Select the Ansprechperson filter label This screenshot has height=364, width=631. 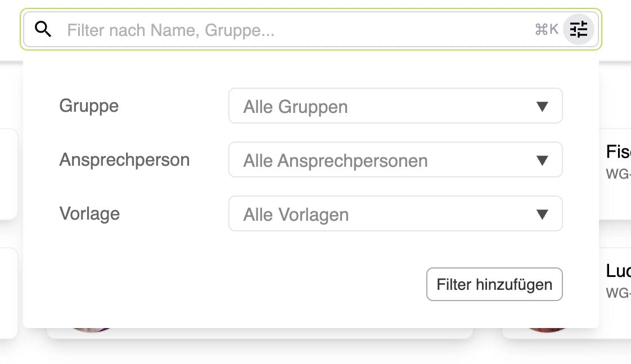coord(124,160)
